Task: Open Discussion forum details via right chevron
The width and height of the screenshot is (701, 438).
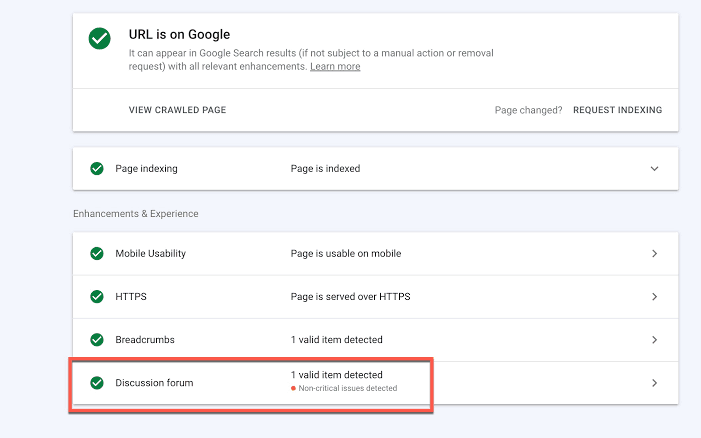Action: pyautogui.click(x=654, y=383)
